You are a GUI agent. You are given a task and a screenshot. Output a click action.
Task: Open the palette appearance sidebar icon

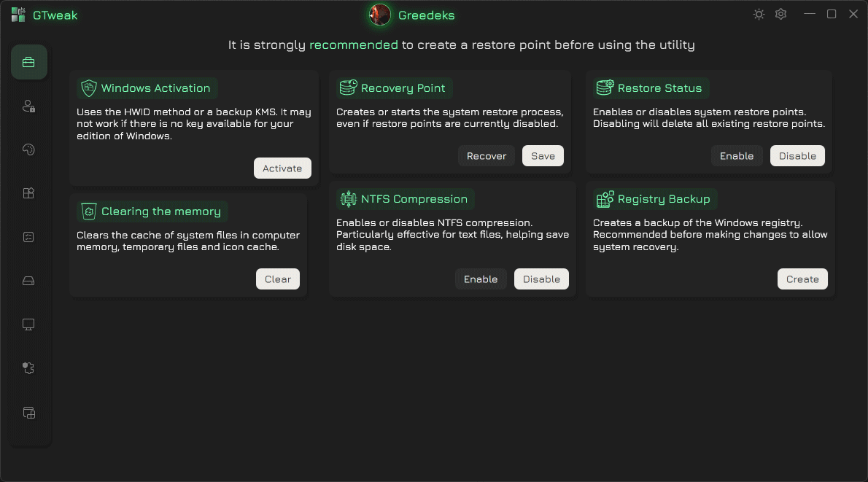(28, 149)
